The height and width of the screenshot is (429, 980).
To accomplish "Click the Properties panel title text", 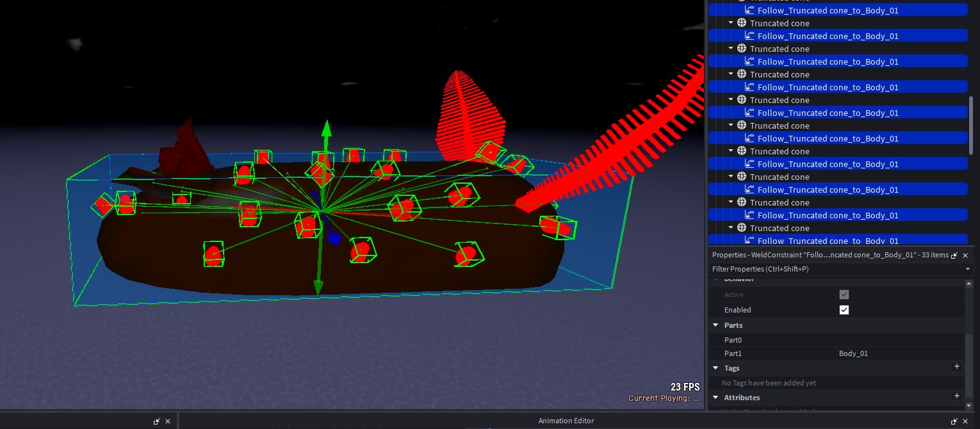I will click(x=830, y=255).
